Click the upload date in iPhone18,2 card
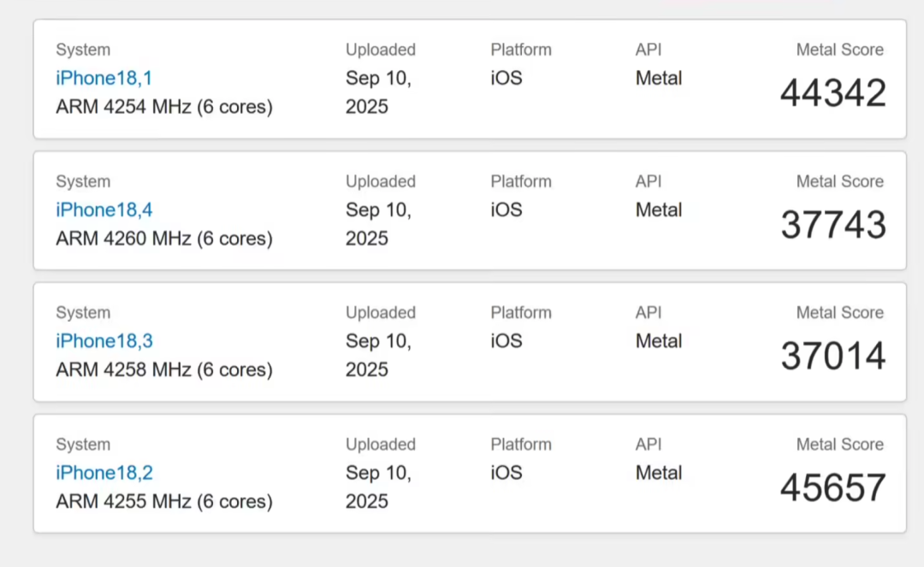Image resolution: width=924 pixels, height=567 pixels. click(378, 487)
